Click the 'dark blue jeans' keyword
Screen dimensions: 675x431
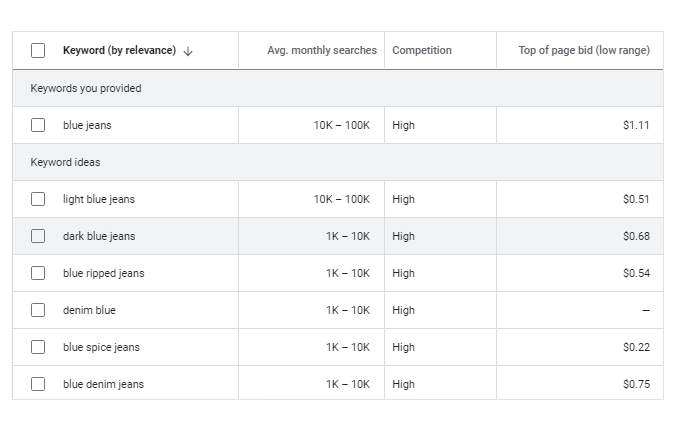[99, 236]
